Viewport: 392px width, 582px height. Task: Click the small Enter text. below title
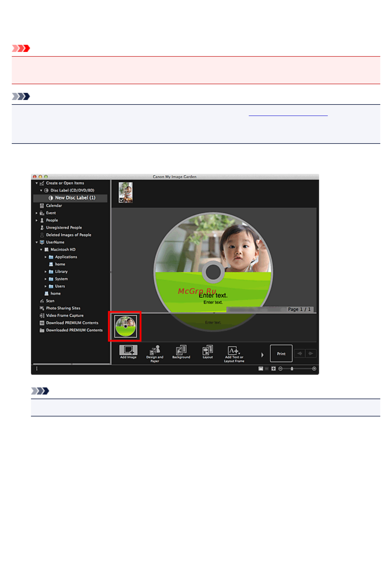coord(213,302)
